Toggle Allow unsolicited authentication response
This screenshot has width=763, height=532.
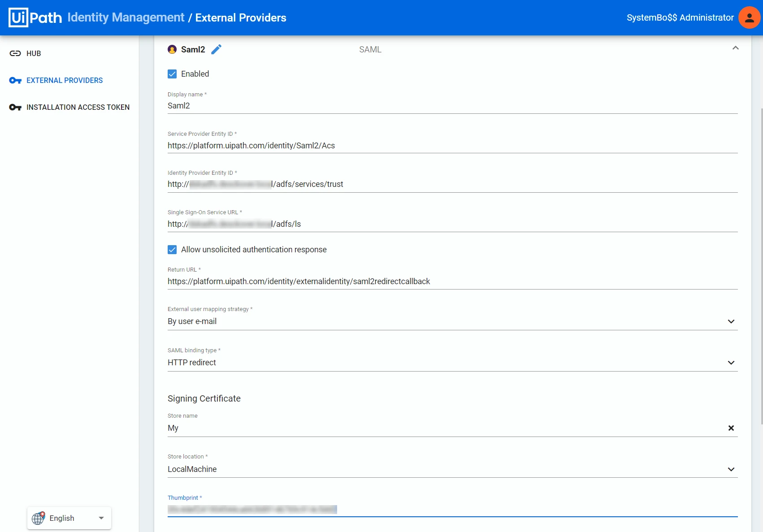pos(172,250)
